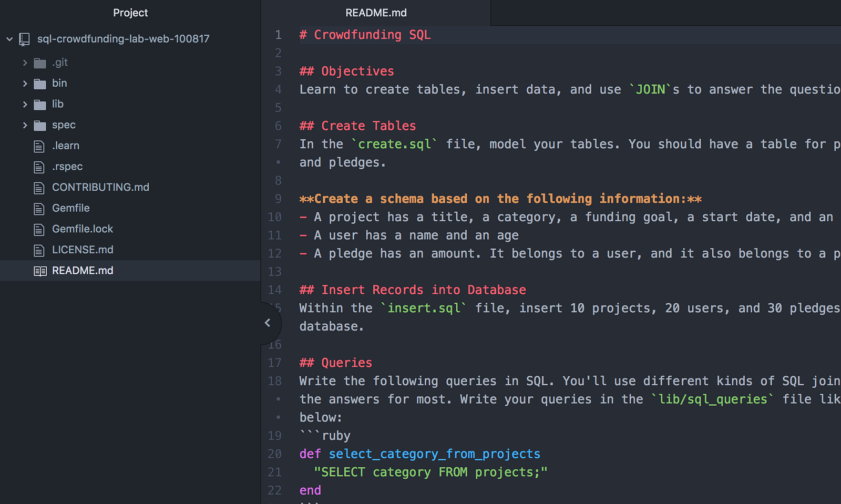
Task: Expand the lib folder arrow
Action: (25, 104)
